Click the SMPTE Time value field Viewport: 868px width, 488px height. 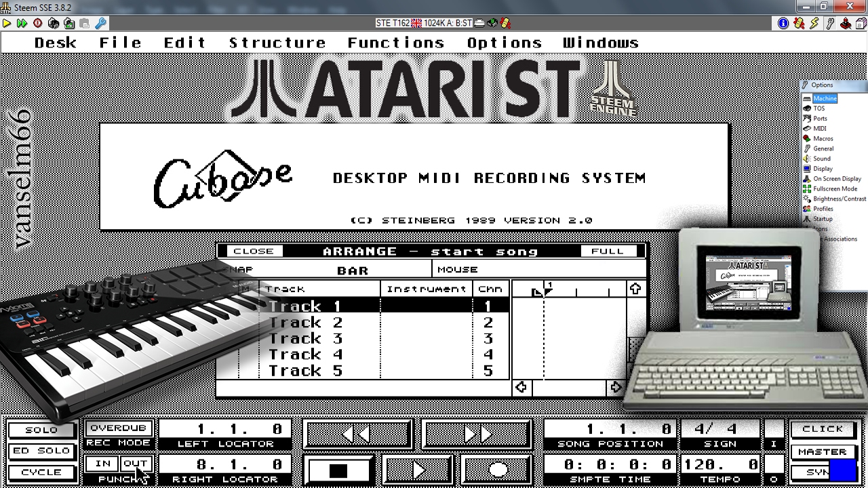coord(610,464)
